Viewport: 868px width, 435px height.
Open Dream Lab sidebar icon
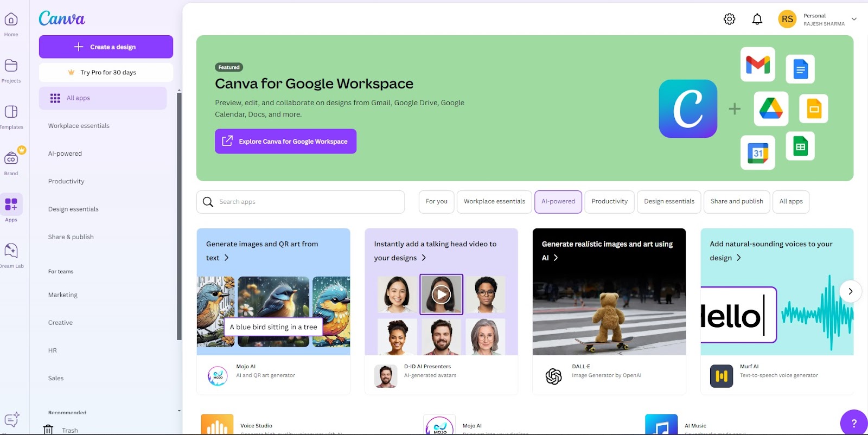click(11, 251)
